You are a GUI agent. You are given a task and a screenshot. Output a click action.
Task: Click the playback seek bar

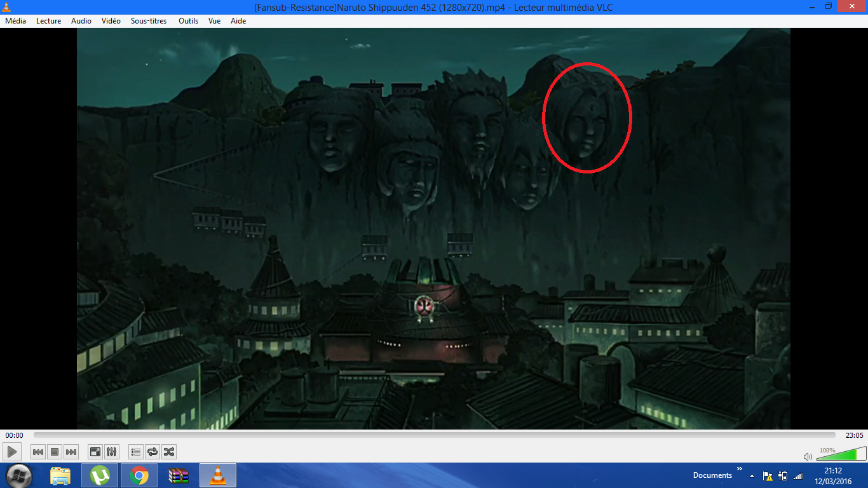tap(434, 435)
